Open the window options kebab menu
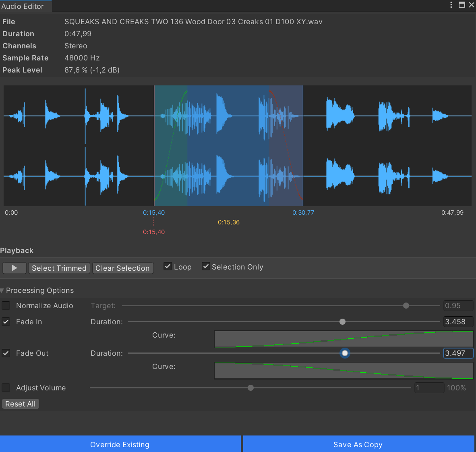Viewport: 476px width, 452px height. [451, 4]
